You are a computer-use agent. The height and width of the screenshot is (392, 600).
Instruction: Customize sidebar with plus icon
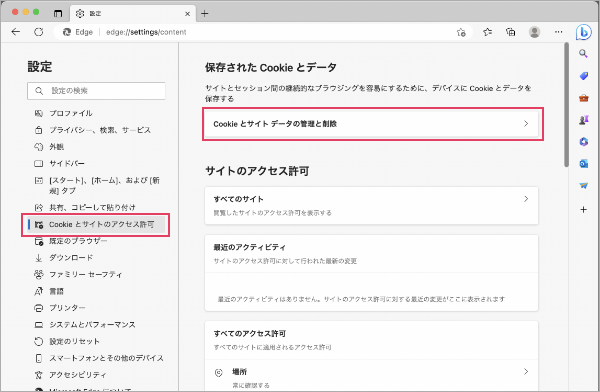583,209
